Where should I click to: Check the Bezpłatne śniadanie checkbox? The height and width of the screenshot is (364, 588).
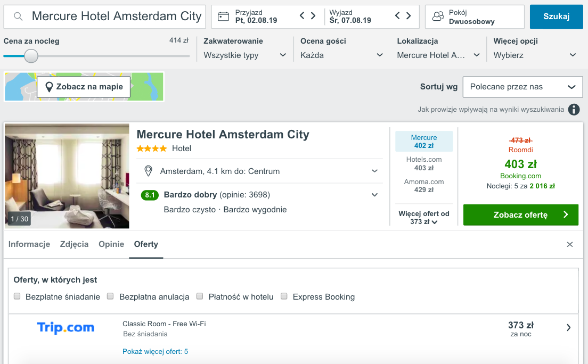tap(17, 296)
